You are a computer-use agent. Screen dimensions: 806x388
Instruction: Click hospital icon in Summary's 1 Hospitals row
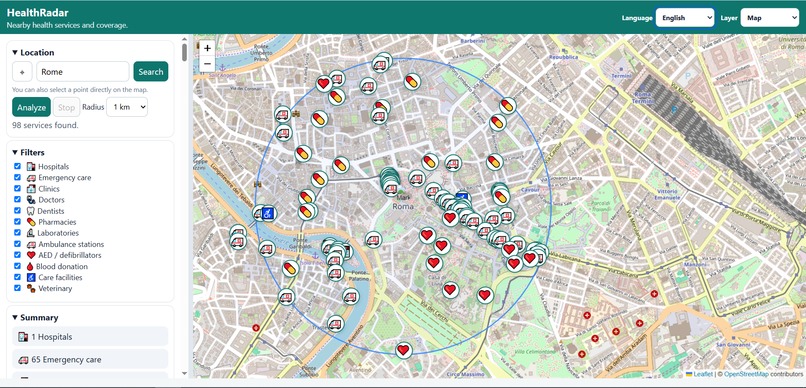(23, 337)
